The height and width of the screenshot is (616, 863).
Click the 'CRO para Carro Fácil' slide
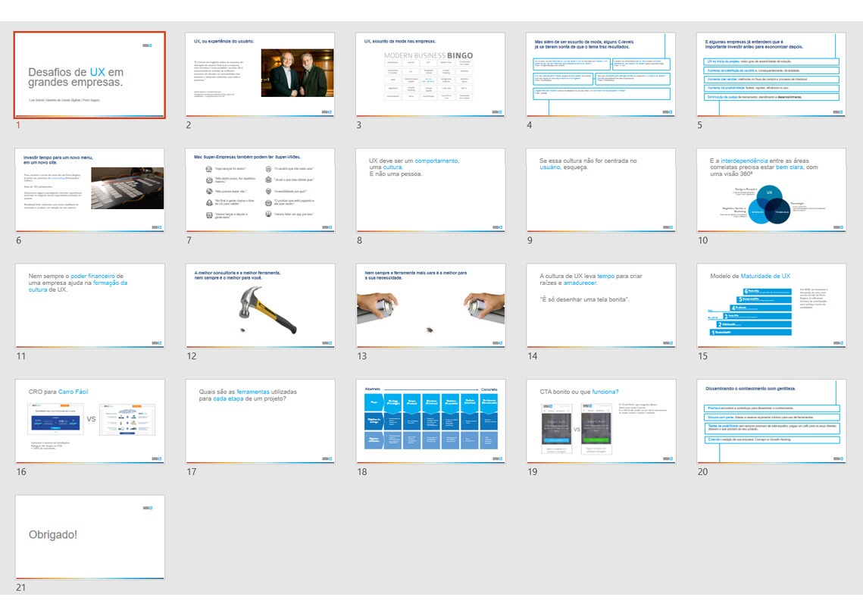(90, 421)
